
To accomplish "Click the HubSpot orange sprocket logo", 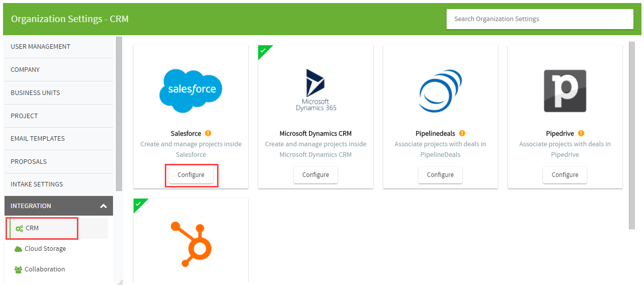I will 191,243.
